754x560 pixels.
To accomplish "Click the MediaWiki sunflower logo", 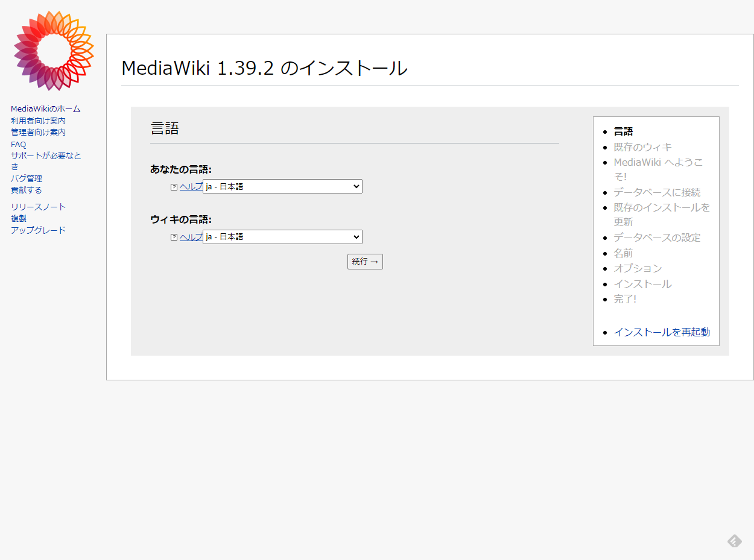I will (53, 49).
